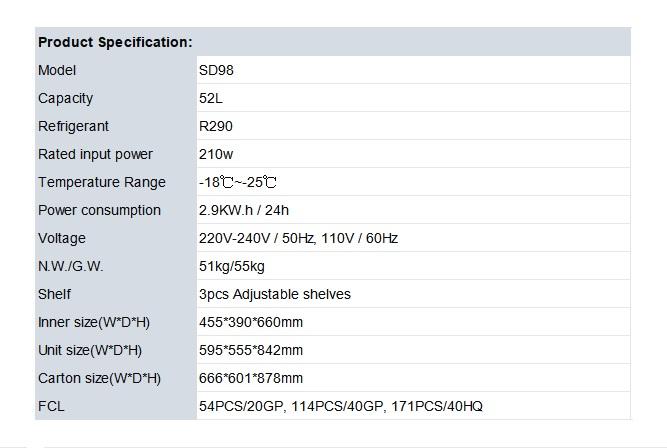
Task: Click the R290 refrigerant value
Action: pos(216,126)
